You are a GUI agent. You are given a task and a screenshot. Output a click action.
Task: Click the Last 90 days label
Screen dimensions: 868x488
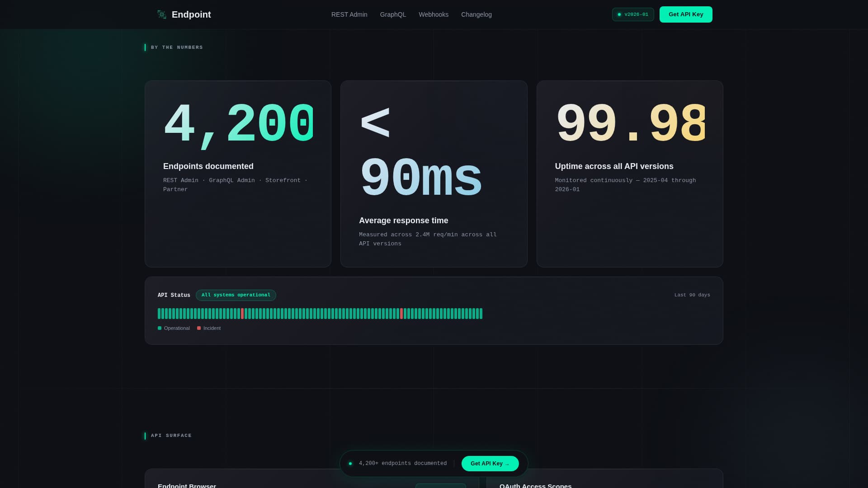(692, 295)
